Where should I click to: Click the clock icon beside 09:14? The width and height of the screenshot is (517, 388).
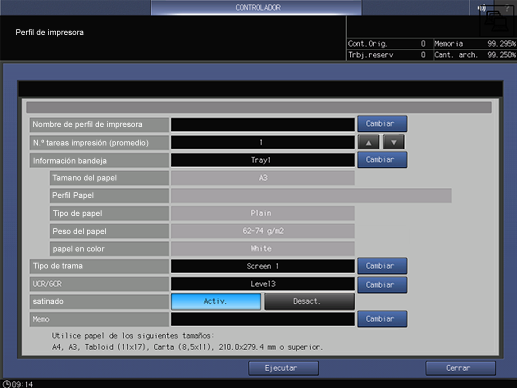[x=6, y=384]
